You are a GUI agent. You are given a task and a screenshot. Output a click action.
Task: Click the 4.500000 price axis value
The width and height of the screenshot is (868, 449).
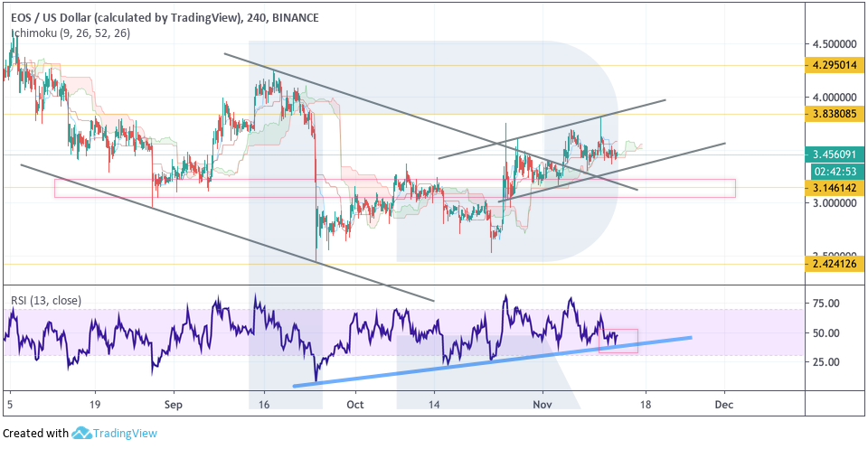coord(835,44)
